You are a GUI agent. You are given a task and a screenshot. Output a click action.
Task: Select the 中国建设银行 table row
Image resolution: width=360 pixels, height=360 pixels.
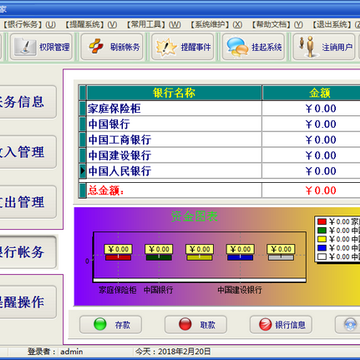(220, 155)
